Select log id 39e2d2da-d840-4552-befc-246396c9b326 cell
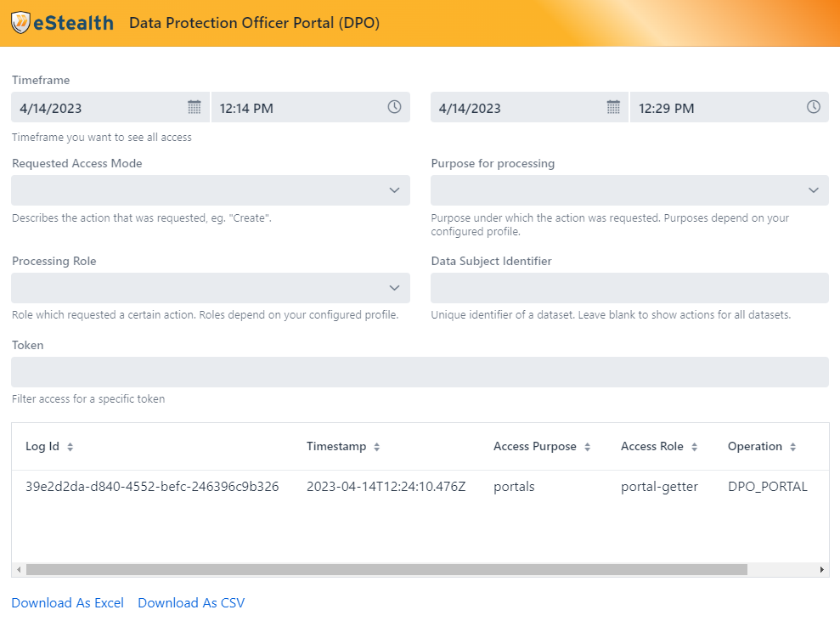Viewport: 840px width, 621px height. (x=152, y=487)
